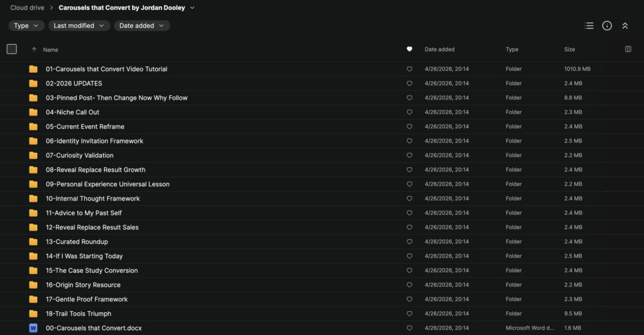Expand the Date added filter dropdown

(x=142, y=25)
